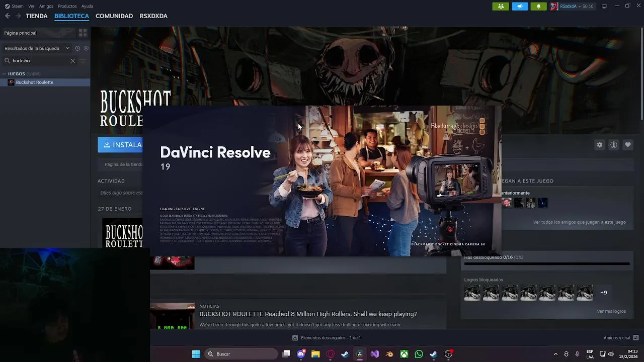Open the Windows Start menu

point(196,354)
